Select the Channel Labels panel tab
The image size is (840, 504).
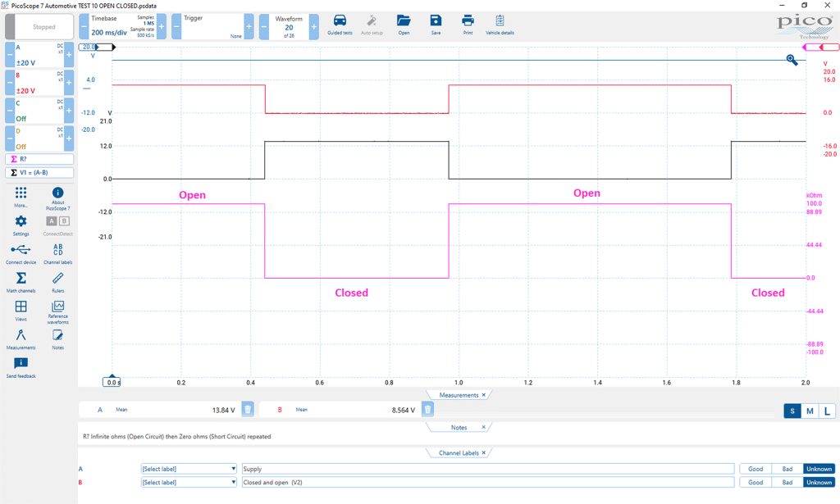tap(459, 452)
